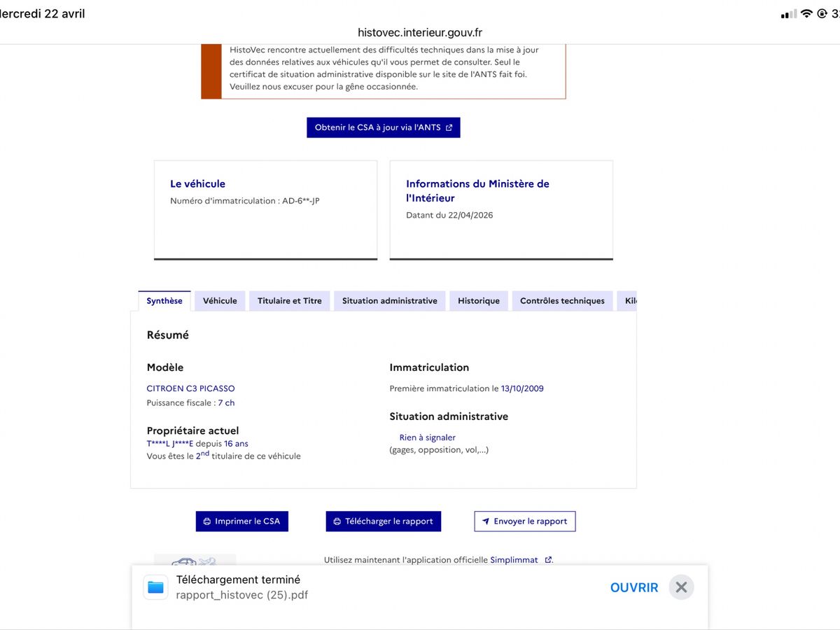Open the Simplimmat application link
The height and width of the screenshot is (630, 840).
click(514, 560)
